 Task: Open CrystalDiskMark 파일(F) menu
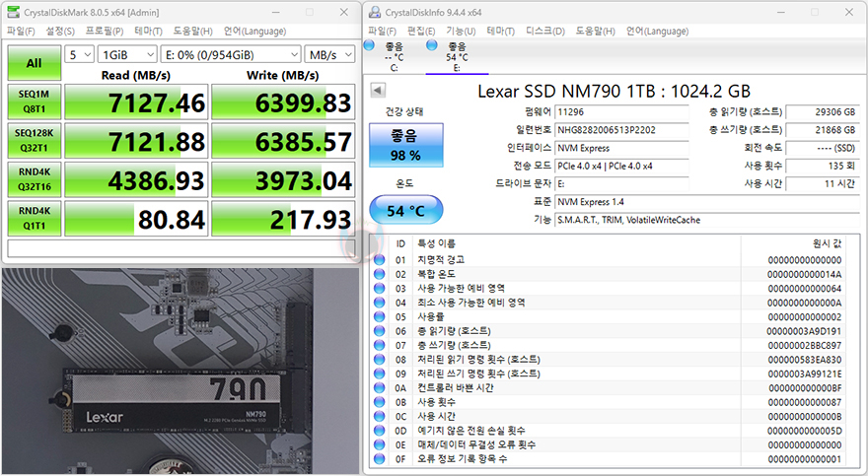point(21,31)
